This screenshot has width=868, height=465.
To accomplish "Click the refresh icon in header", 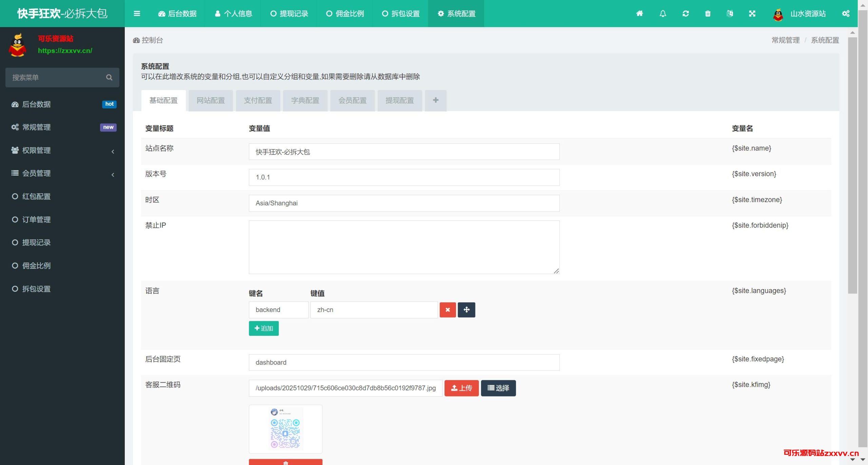I will click(686, 14).
